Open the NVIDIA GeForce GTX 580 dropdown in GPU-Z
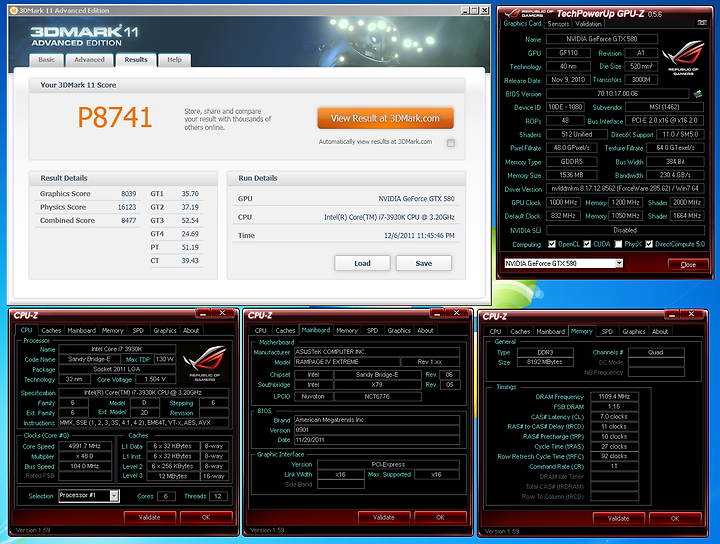This screenshot has height=544, width=720. click(619, 263)
